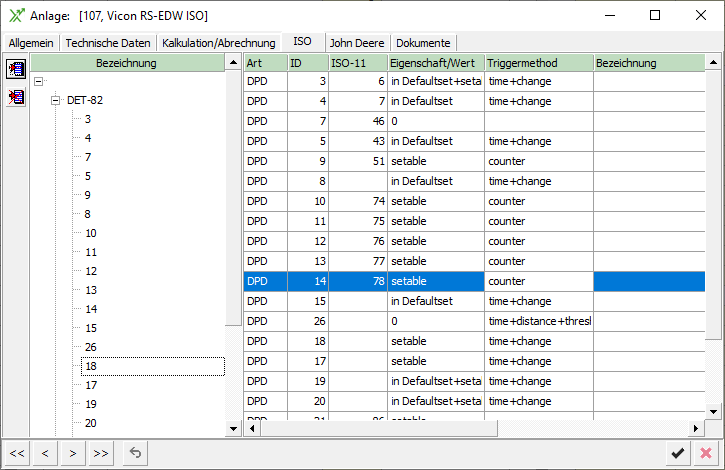The width and height of the screenshot is (725, 470).
Task: Click the undo arrow button
Action: pos(135,453)
